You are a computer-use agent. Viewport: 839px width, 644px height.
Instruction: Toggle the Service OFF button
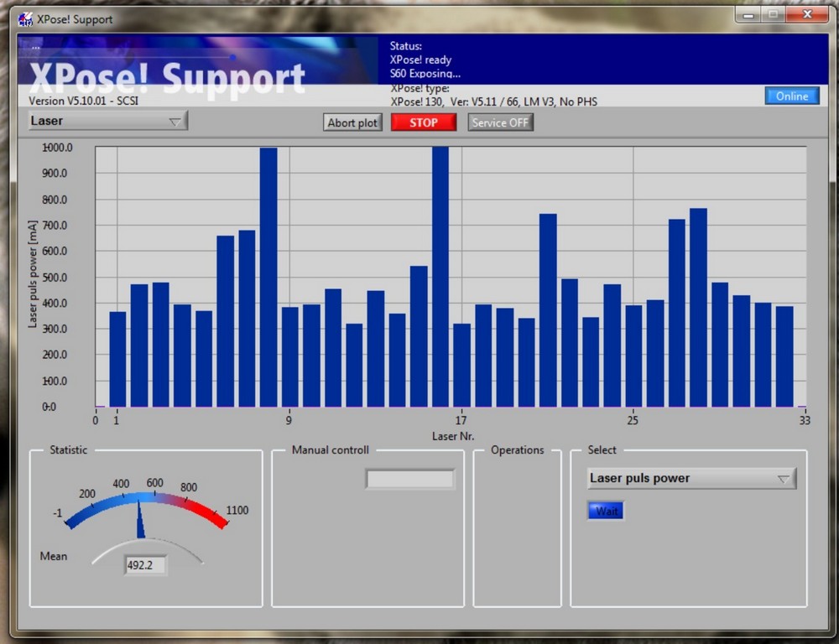pyautogui.click(x=500, y=122)
